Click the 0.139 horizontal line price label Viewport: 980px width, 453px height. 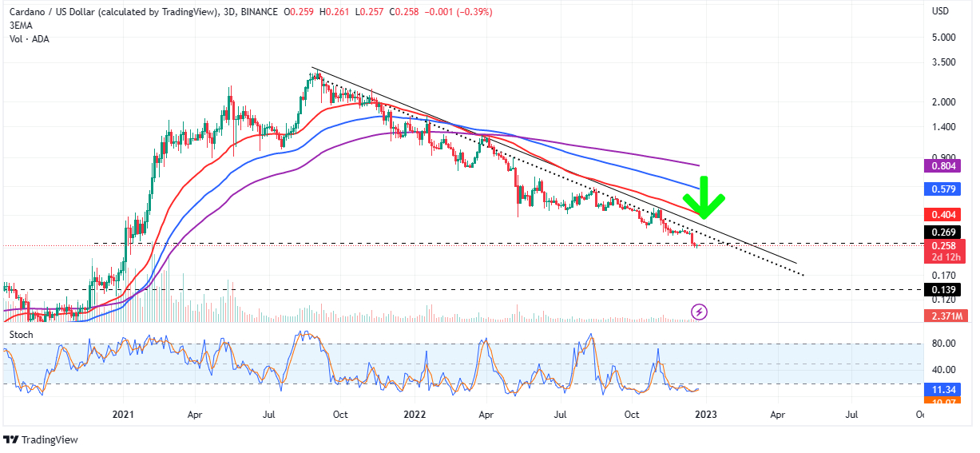(944, 289)
